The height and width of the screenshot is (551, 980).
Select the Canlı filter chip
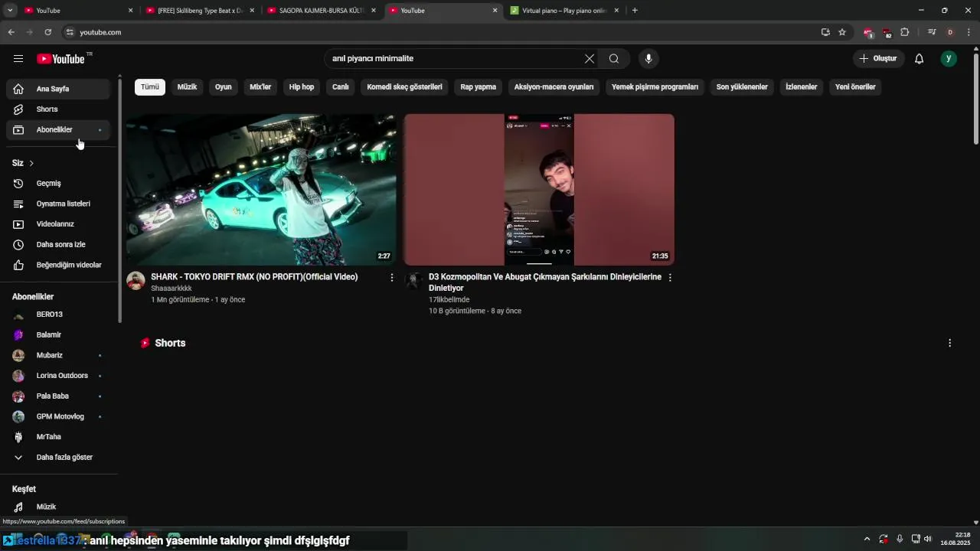pyautogui.click(x=341, y=87)
